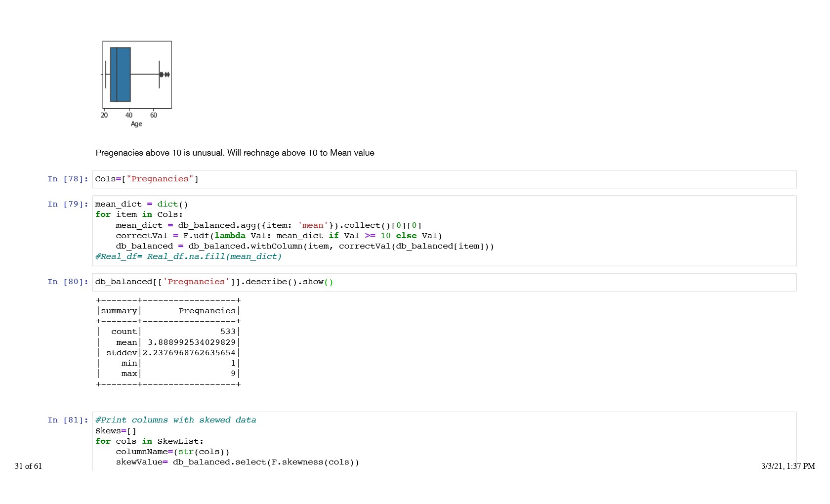The width and height of the screenshot is (830, 504).
Task: Focus the Cols=["Pregnancies"] code cell
Action: pos(444,179)
